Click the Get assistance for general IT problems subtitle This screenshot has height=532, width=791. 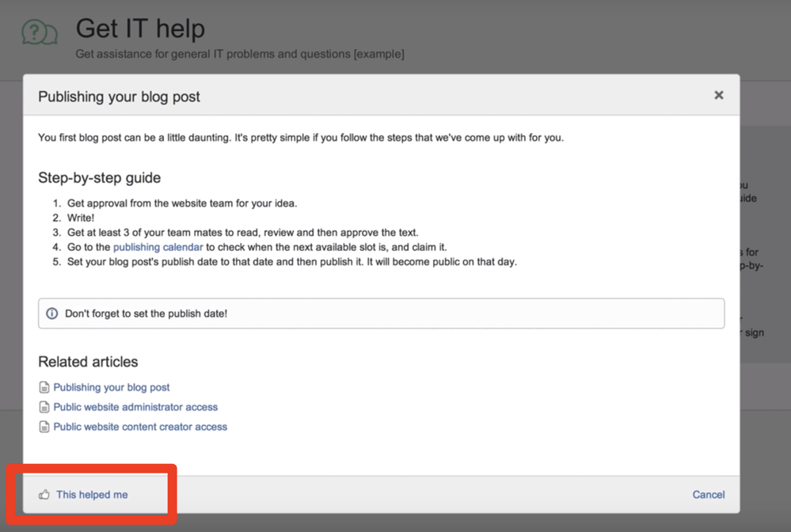click(240, 54)
